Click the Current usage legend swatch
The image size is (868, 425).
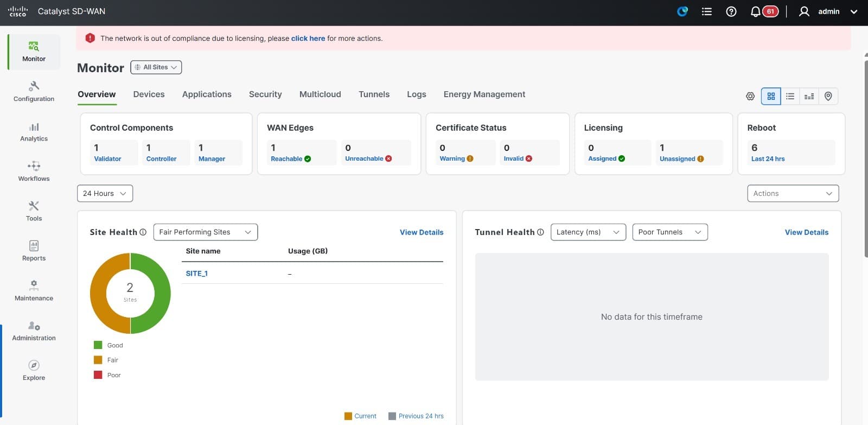348,416
